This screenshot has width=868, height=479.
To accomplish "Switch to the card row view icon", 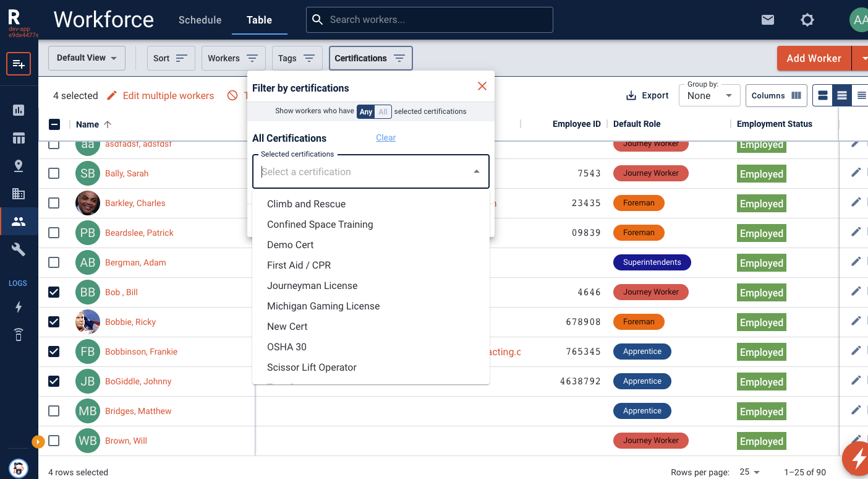I will point(823,95).
